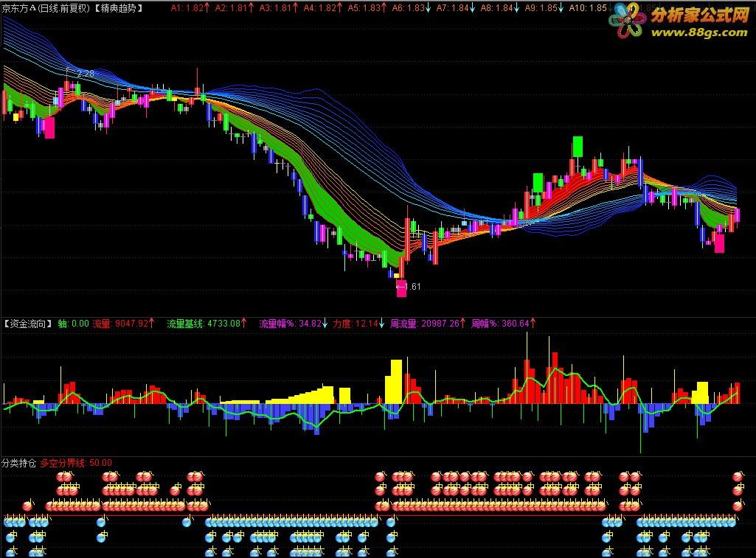Viewport: 756px width, 558px height.
Task: Click the 京东方A(日线.前复权) chart title
Action: click(x=46, y=7)
